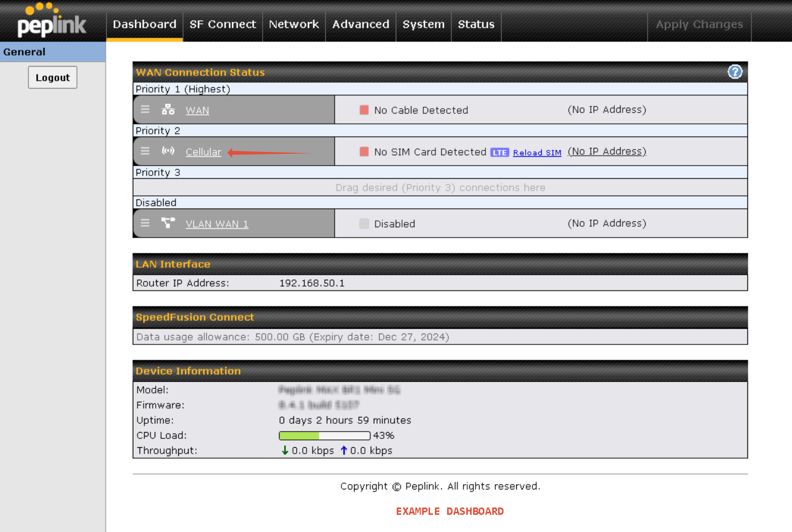Click the Cellular No IP Address link

tap(607, 151)
